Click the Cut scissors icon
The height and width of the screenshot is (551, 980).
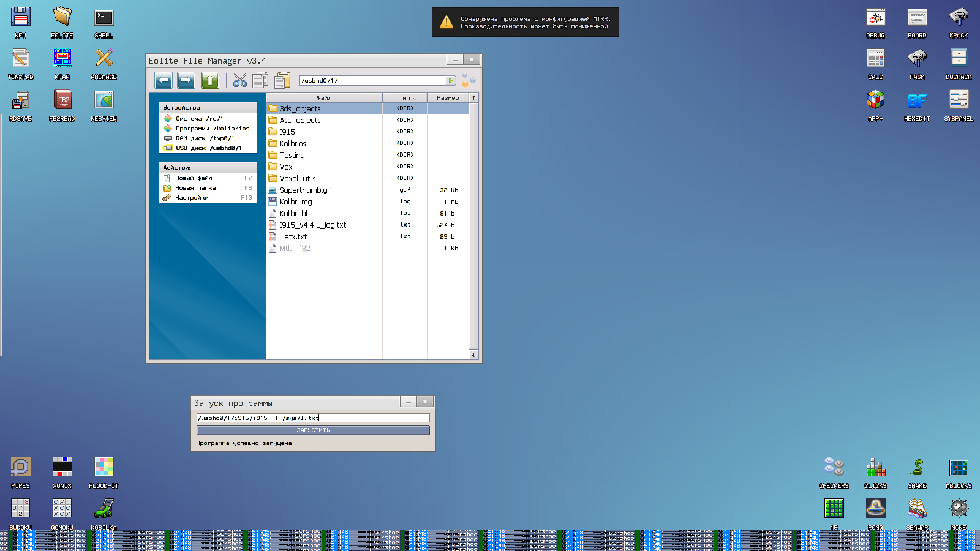point(240,80)
